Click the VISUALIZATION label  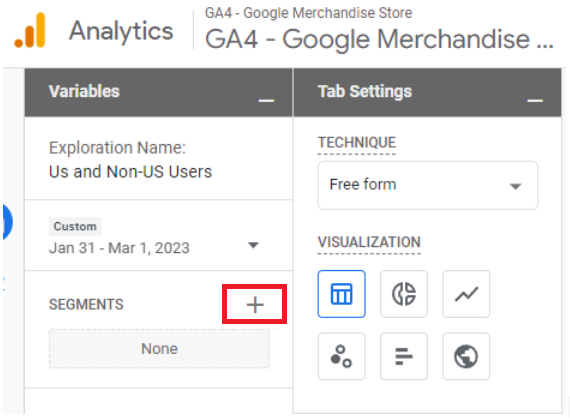(369, 242)
